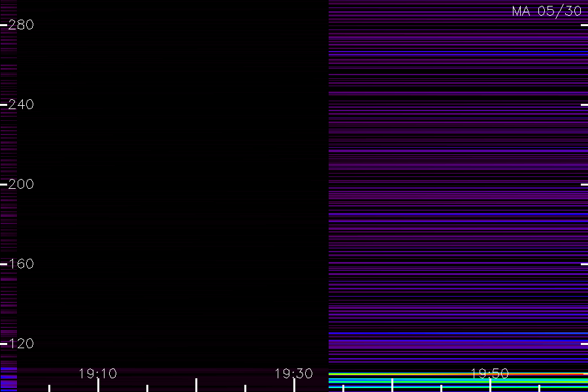Select the time tick mark below 19:10
This screenshot has height=392, width=588.
tap(98, 385)
